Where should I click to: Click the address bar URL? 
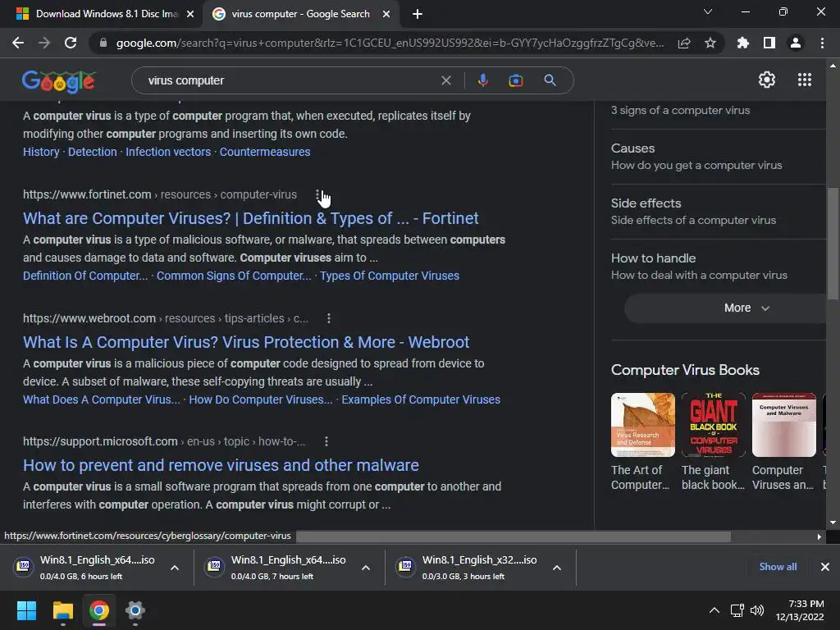(x=390, y=43)
